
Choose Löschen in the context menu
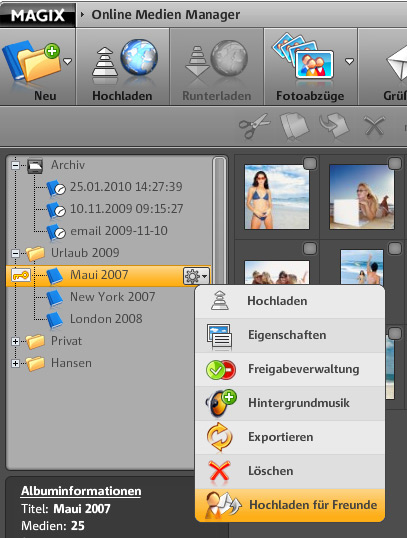(x=290, y=471)
